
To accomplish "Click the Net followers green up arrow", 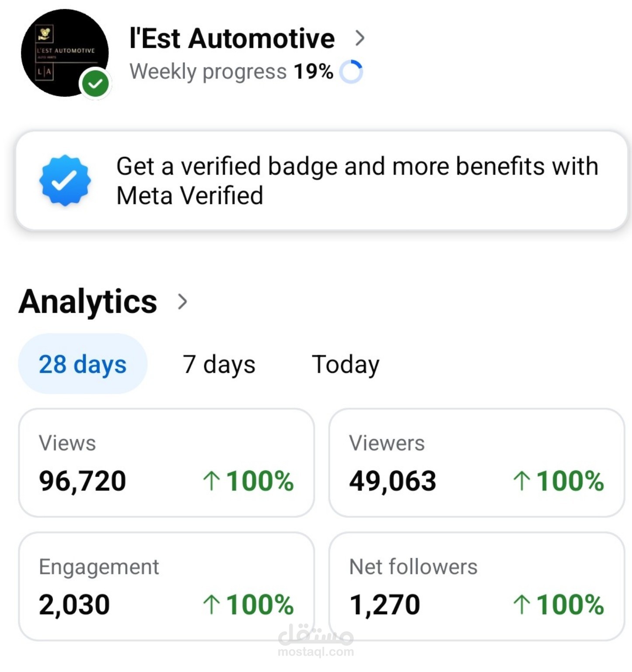I will pyautogui.click(x=521, y=605).
